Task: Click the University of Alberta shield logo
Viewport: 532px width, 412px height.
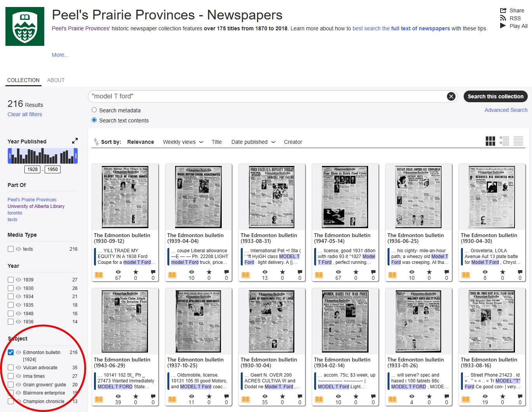Action: coord(25,26)
